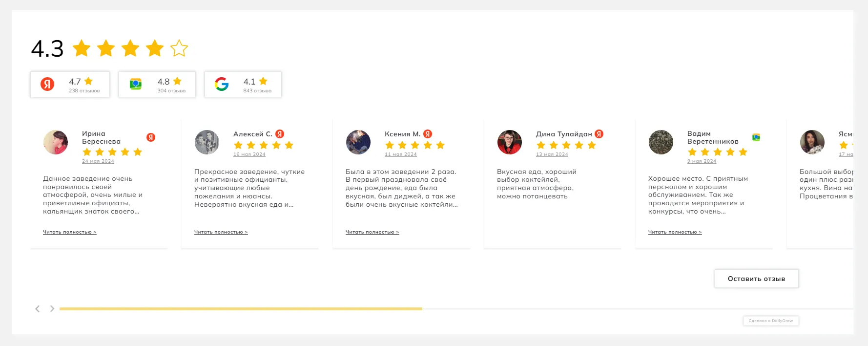Open the Сделано в DailyGrow badge

pos(770,321)
